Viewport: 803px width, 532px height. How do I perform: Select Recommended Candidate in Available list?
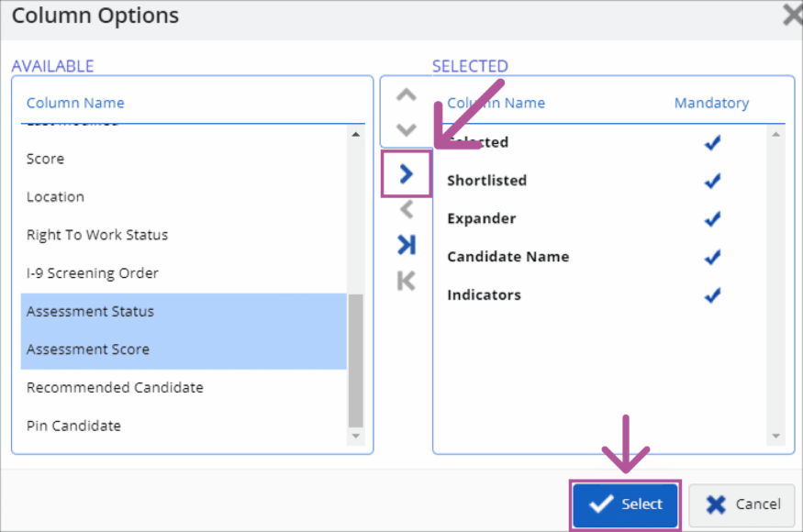click(115, 388)
